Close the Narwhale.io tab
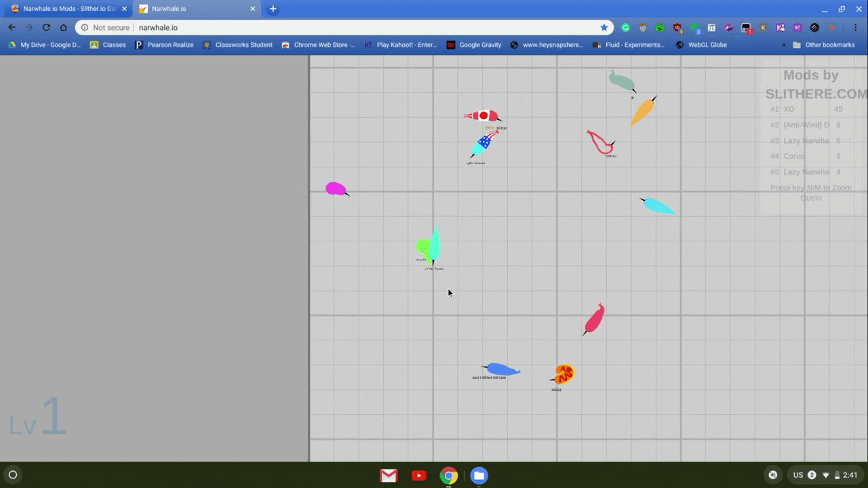868x488 pixels. (x=253, y=9)
